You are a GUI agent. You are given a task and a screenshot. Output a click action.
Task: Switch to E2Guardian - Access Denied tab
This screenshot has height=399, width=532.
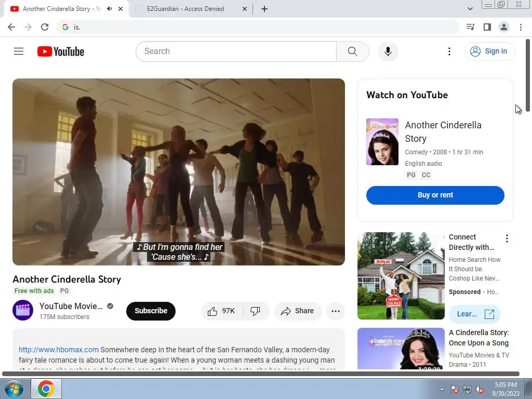[x=191, y=9]
